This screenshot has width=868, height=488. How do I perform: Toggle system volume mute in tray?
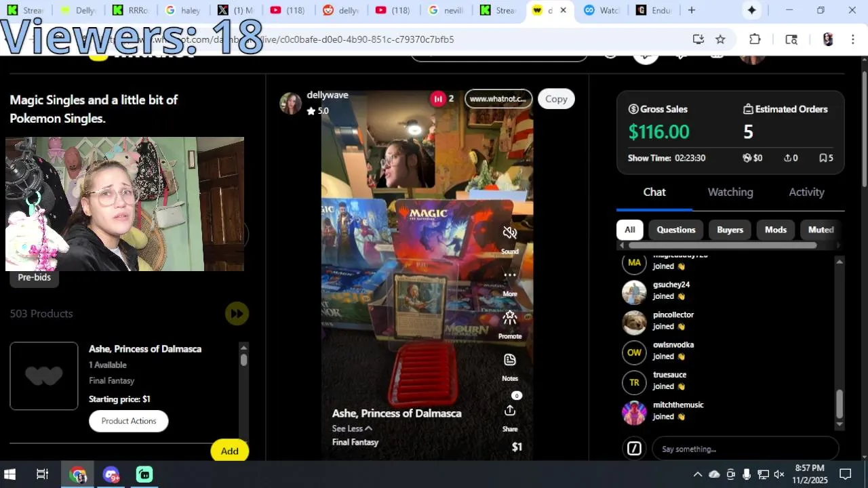tap(779, 474)
